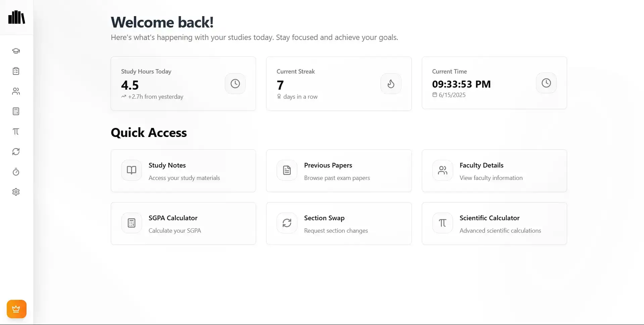Open the Study Notes quick access card
This screenshot has width=644, height=325.
[183, 171]
